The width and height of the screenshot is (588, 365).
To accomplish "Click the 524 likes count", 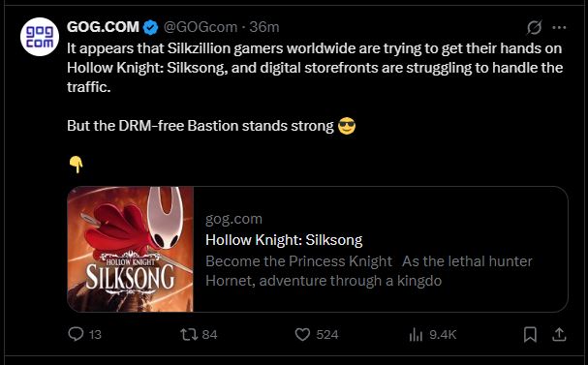I will click(327, 335).
